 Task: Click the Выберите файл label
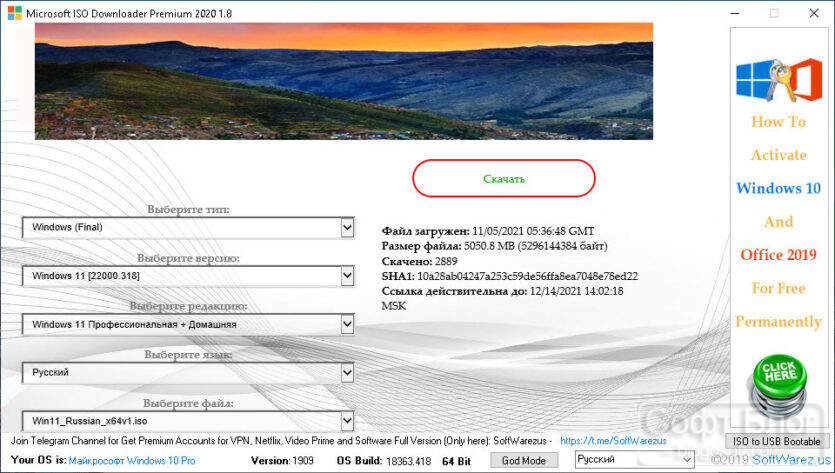(x=189, y=403)
